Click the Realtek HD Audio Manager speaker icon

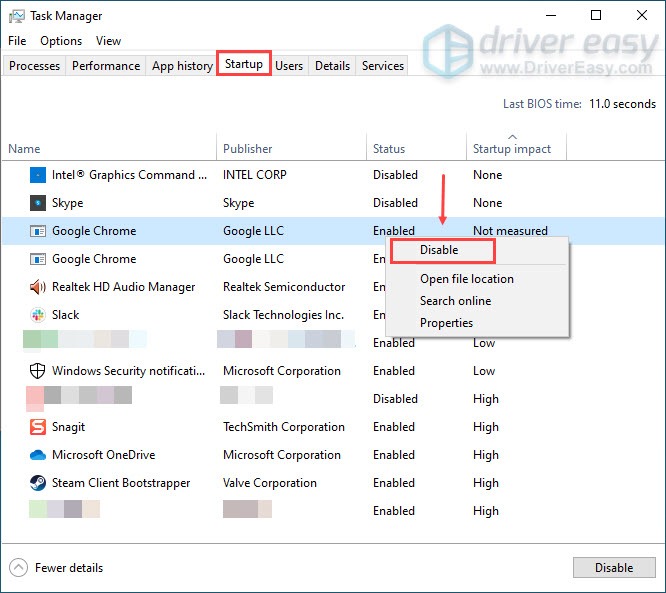(38, 287)
